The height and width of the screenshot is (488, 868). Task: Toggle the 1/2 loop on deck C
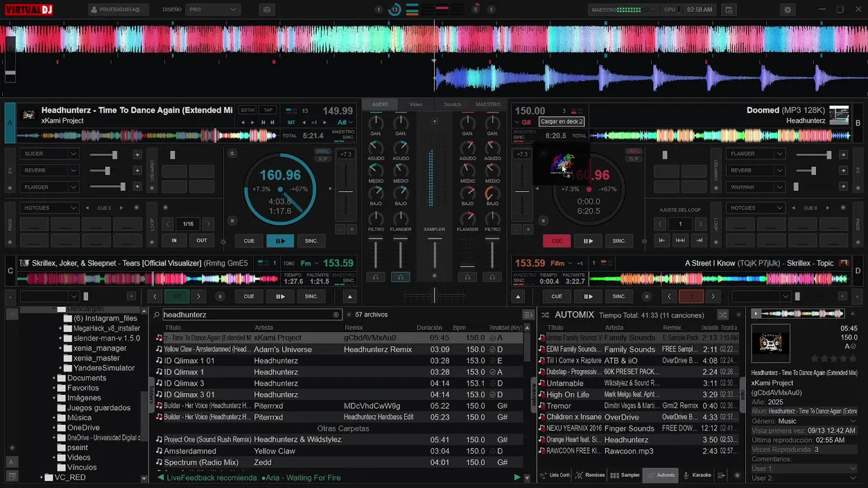click(x=176, y=296)
